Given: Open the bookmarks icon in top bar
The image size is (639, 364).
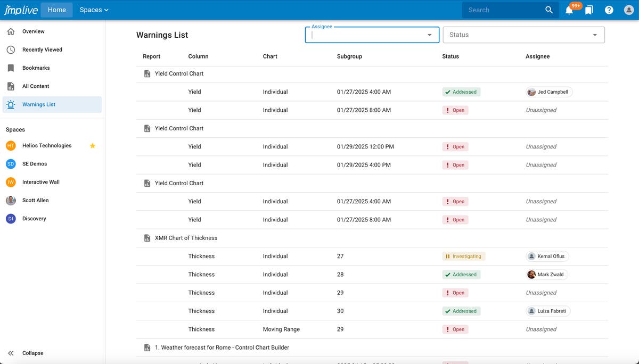Looking at the screenshot, I should point(589,10).
